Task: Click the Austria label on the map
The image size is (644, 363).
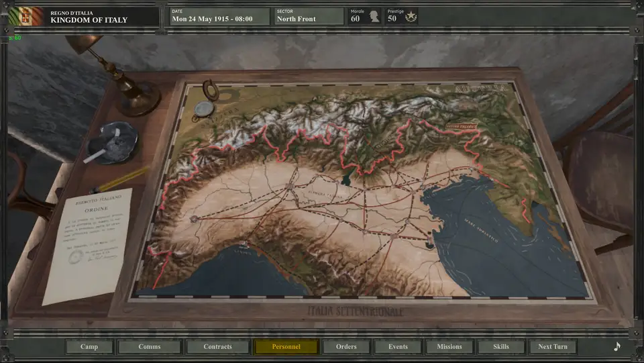Action: pyautogui.click(x=482, y=89)
